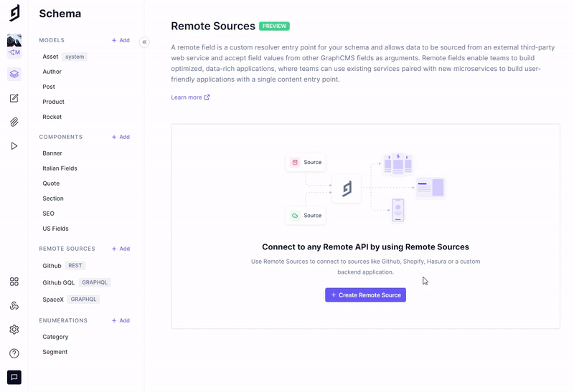Open the Help question mark icon
The image size is (574, 392).
click(x=14, y=353)
